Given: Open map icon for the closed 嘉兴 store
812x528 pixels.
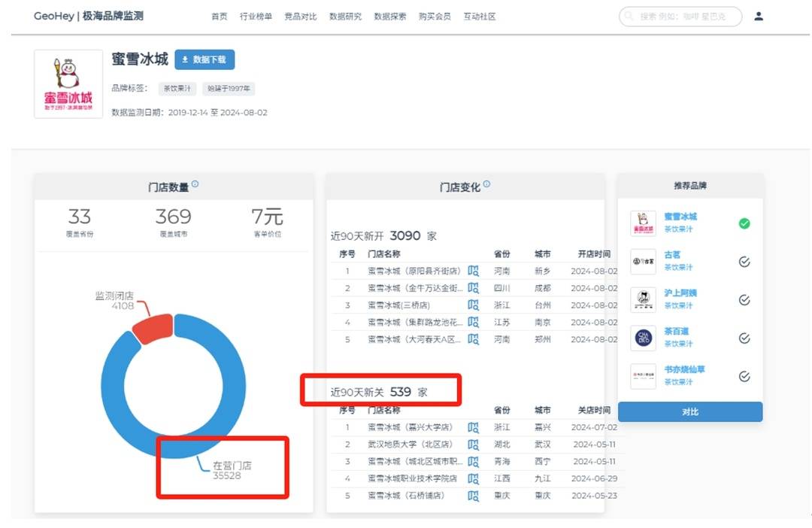Looking at the screenshot, I should [474, 427].
